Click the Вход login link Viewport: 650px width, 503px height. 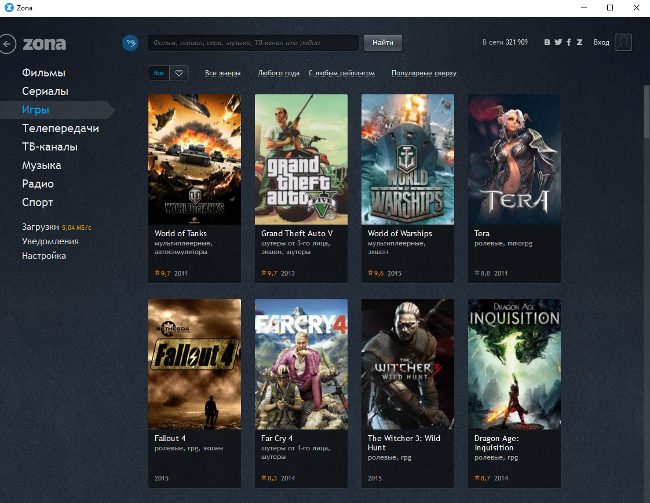(600, 43)
